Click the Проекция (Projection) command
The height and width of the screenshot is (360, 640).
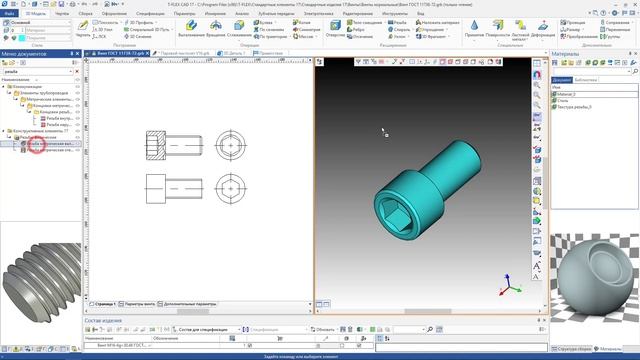click(573, 22)
